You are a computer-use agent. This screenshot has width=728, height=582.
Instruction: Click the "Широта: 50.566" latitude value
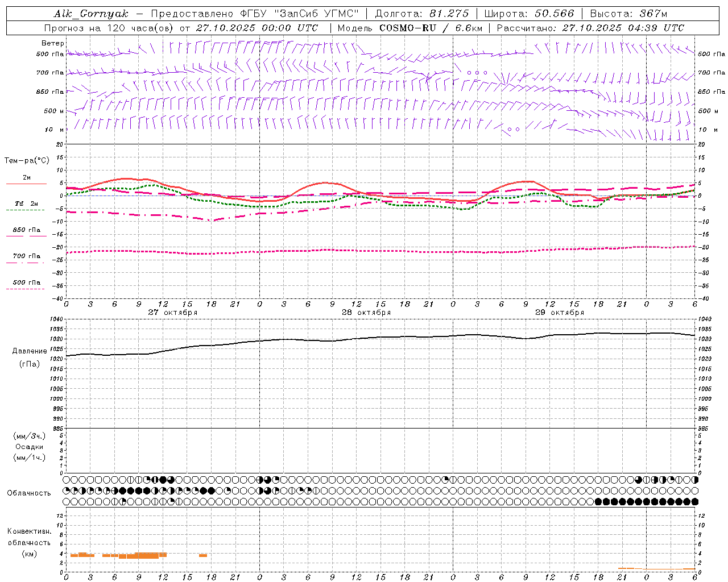(529, 14)
